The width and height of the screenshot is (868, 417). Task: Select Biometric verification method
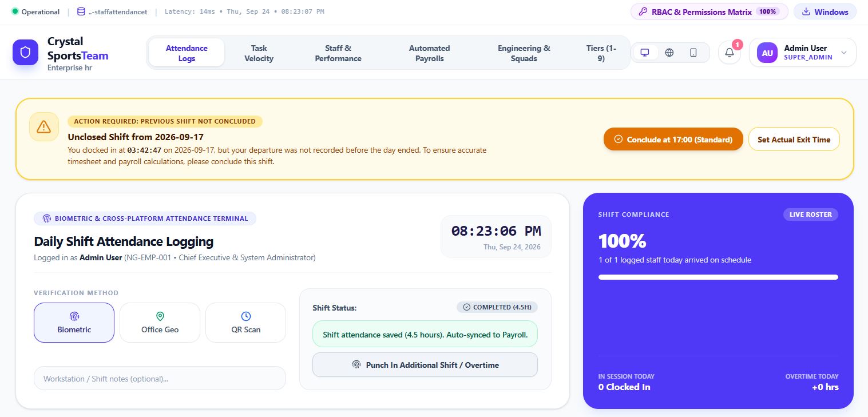(74, 323)
